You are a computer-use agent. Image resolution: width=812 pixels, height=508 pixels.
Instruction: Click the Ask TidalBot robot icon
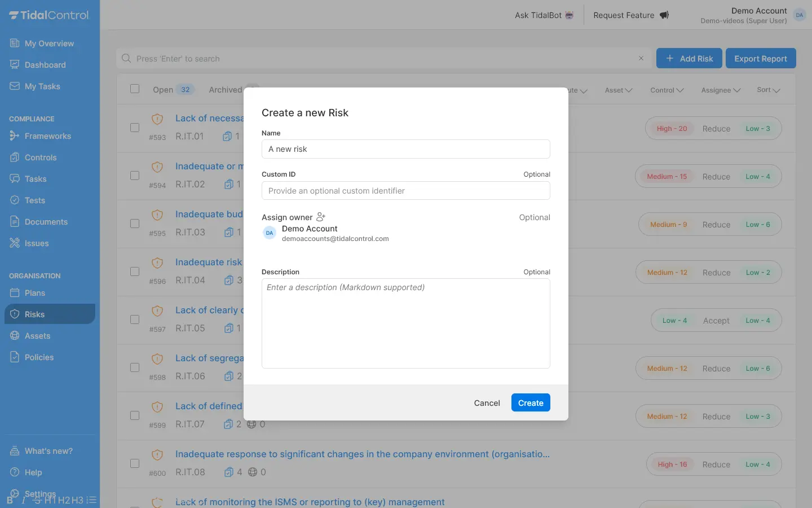pos(570,15)
